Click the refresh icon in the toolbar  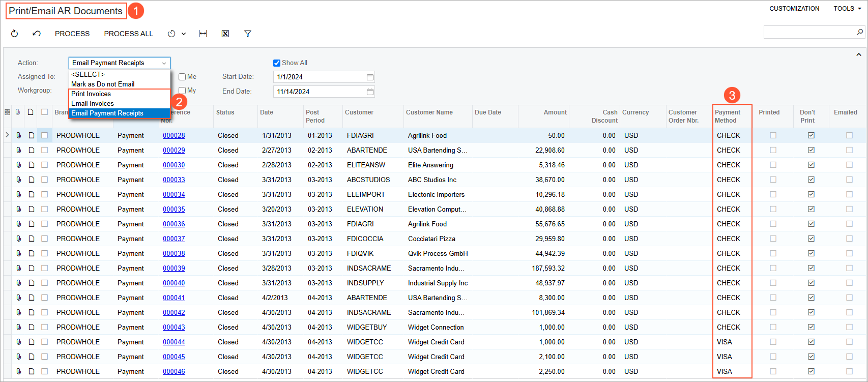14,34
